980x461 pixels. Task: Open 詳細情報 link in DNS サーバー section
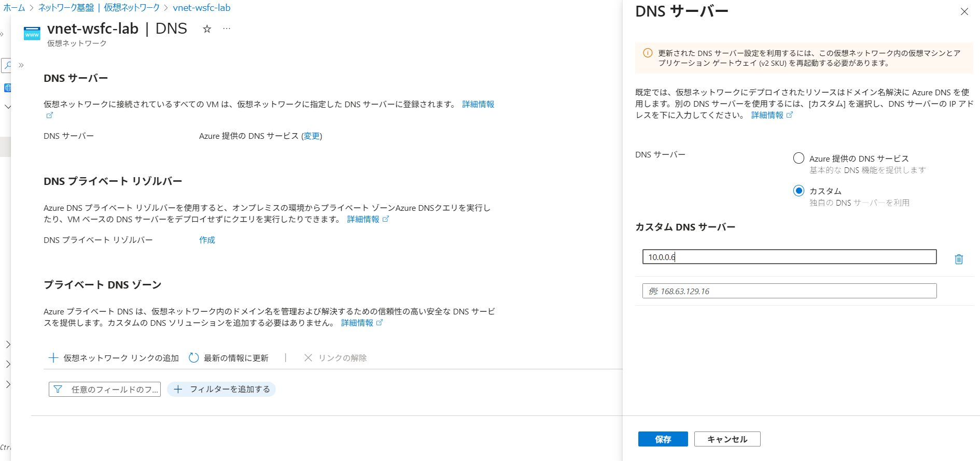pyautogui.click(x=478, y=104)
